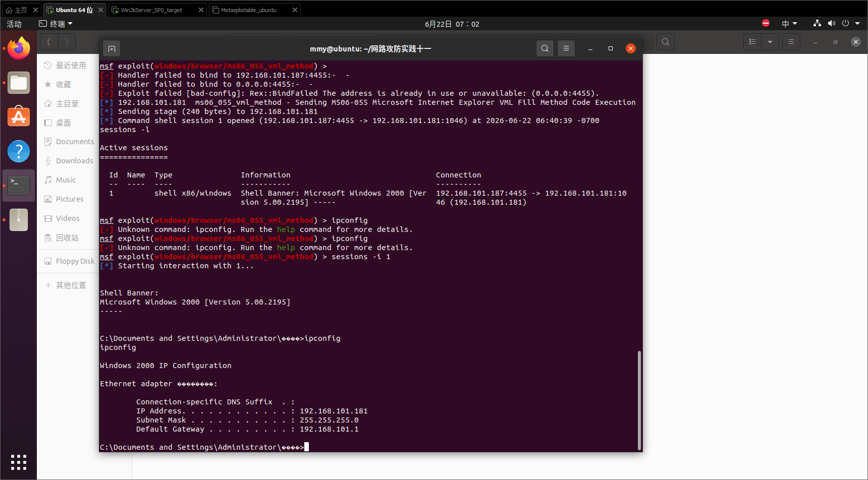Click at the terminal prompt cursor

coord(306,447)
